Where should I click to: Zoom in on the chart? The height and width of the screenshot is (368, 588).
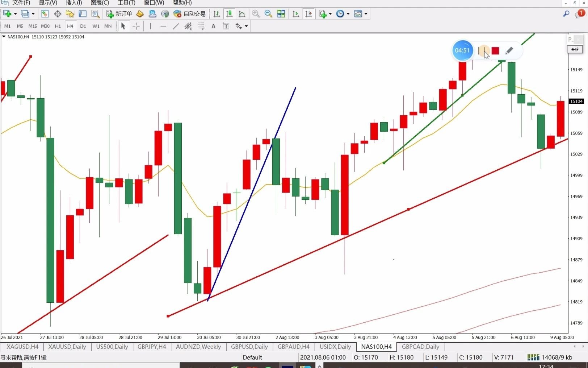pyautogui.click(x=256, y=14)
